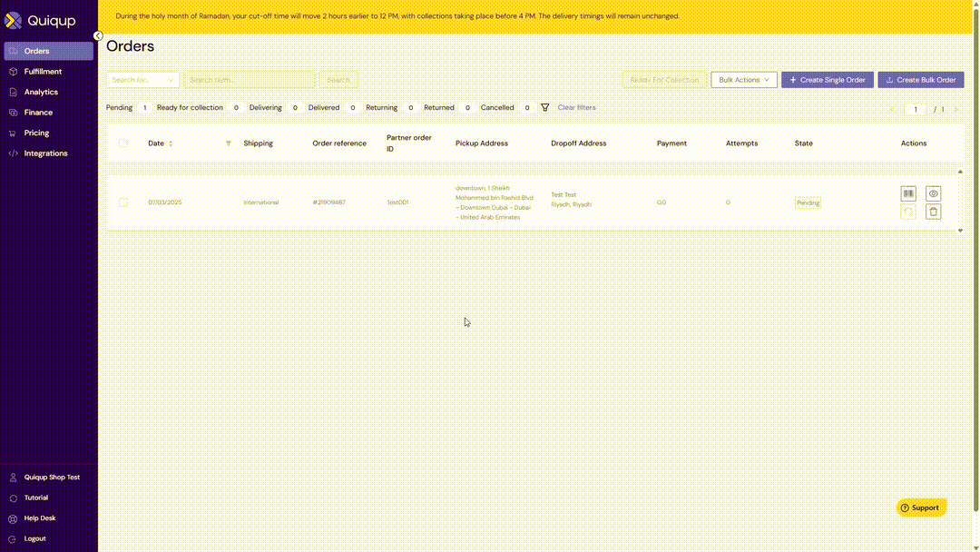Click the table scroll up arrow

point(960,172)
